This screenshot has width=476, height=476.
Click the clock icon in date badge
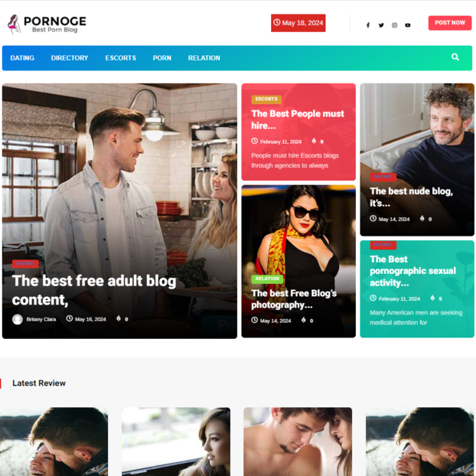(276, 22)
